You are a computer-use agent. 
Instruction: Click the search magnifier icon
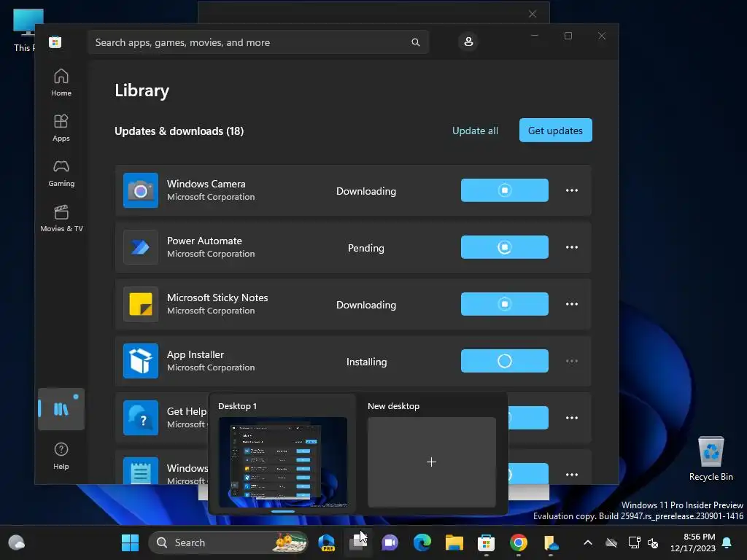tap(415, 42)
